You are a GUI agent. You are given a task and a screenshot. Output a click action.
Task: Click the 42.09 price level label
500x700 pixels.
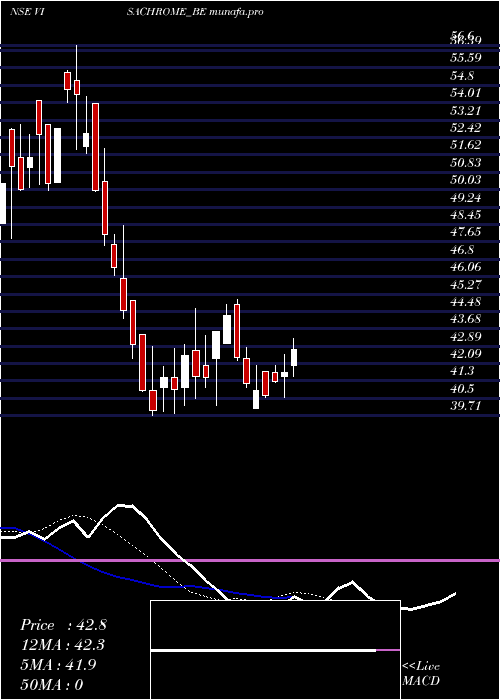tap(466, 354)
